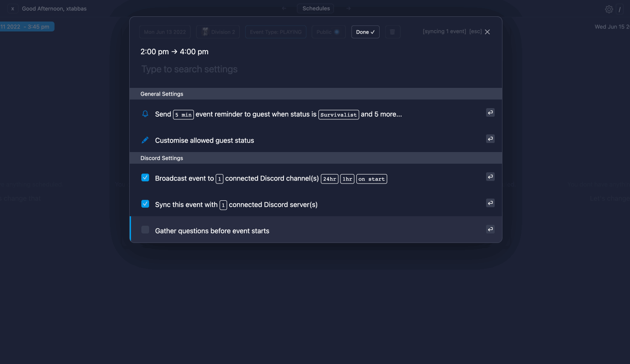Image resolution: width=630 pixels, height=364 pixels.
Task: Click the bell icon for event reminder
Action: coord(145,114)
